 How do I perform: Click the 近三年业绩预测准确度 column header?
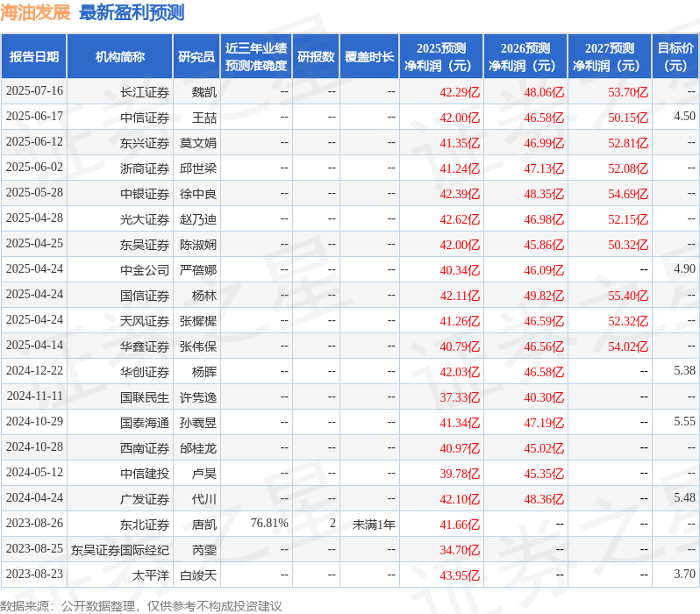coord(256,57)
